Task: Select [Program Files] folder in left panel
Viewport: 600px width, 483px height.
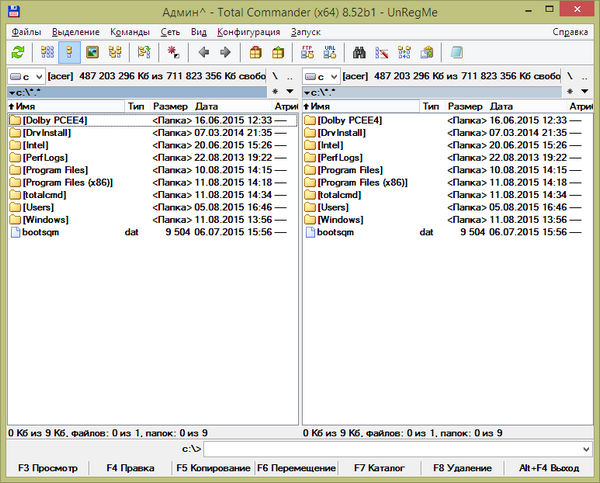Action: pos(152,170)
